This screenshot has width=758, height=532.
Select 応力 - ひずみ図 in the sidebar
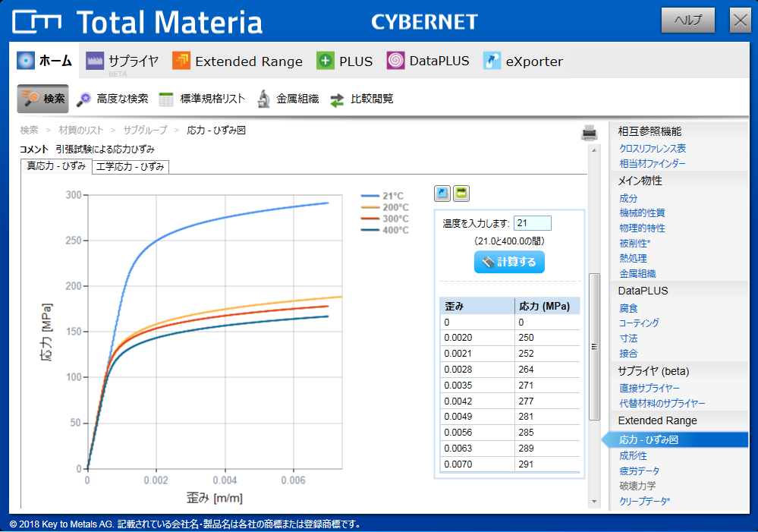click(675, 439)
